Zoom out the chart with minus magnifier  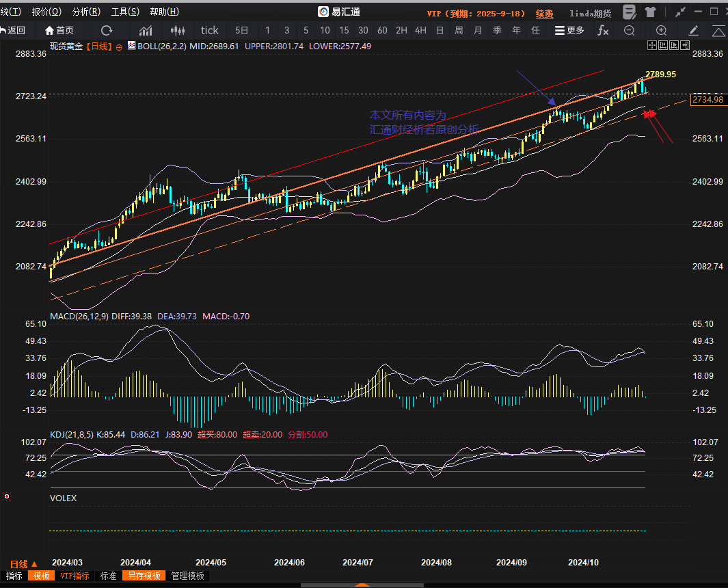point(629,30)
